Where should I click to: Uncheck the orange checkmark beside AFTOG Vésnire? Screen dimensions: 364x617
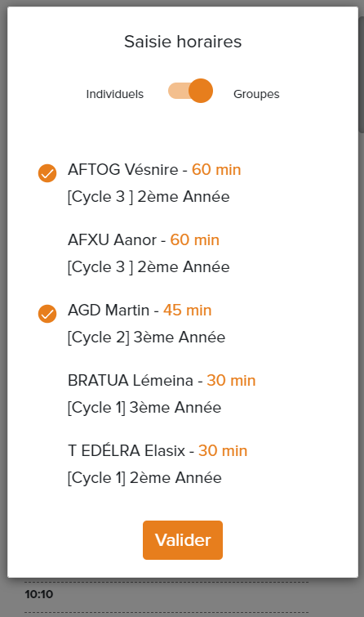(x=47, y=173)
